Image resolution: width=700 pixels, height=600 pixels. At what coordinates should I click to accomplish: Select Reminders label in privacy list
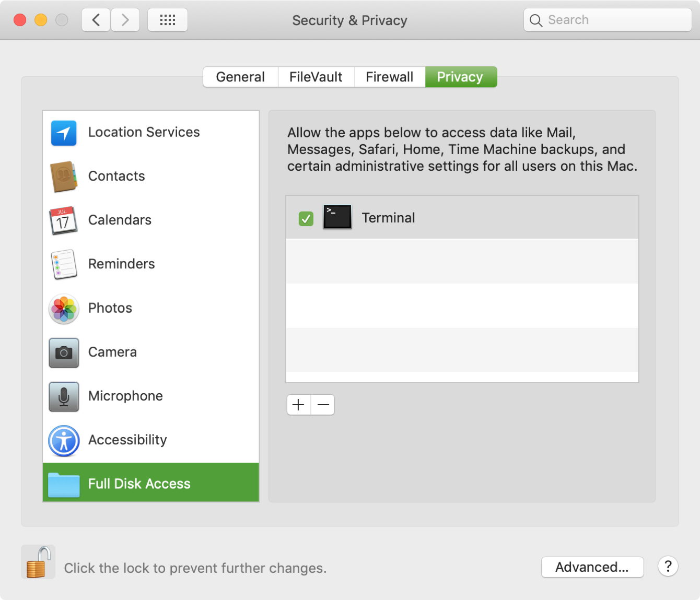[122, 264]
